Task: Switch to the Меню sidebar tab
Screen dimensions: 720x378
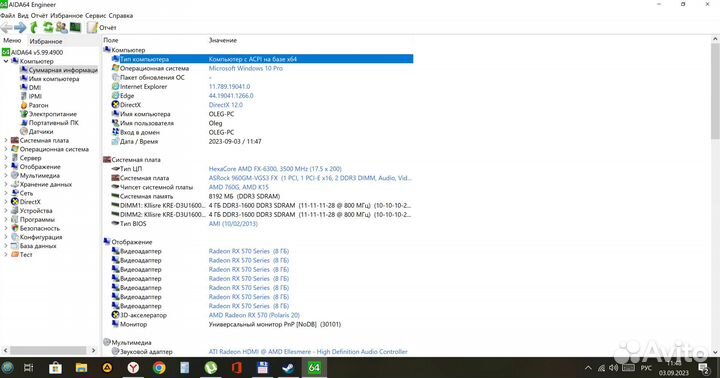Action: [12, 41]
